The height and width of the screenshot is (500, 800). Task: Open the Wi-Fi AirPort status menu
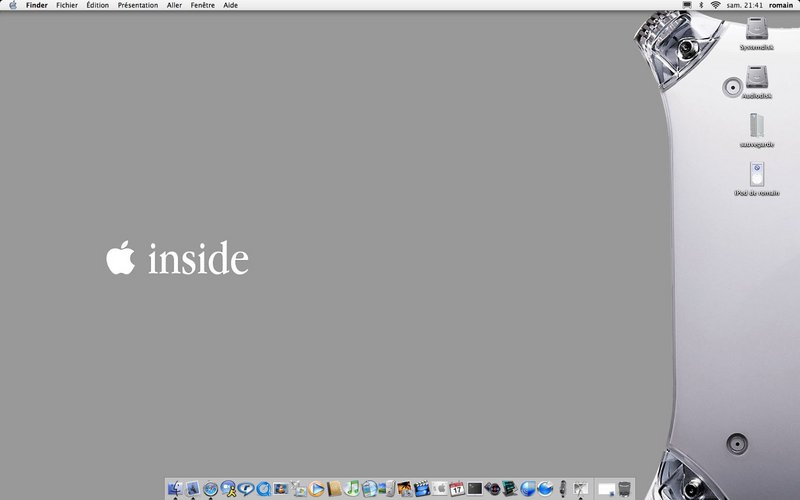[x=715, y=5]
